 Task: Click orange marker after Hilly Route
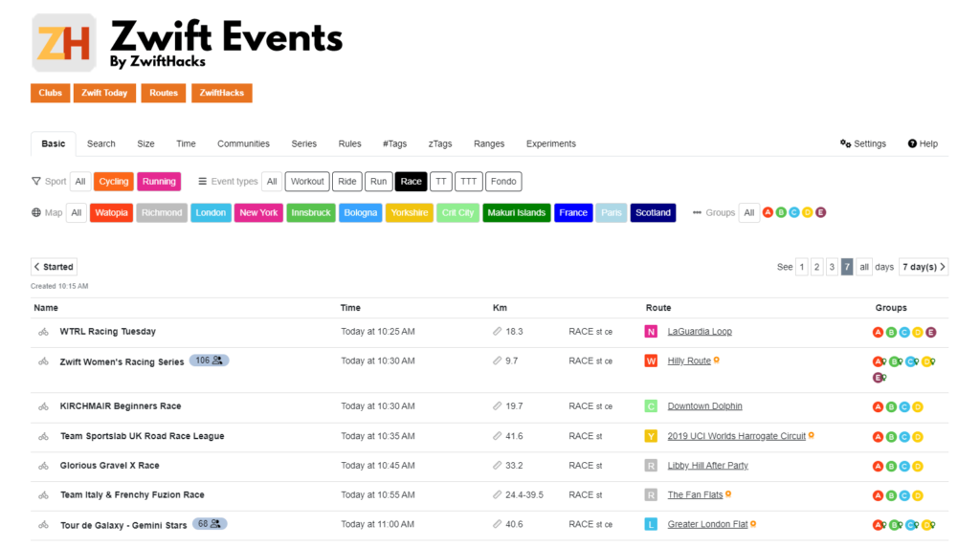click(x=716, y=360)
